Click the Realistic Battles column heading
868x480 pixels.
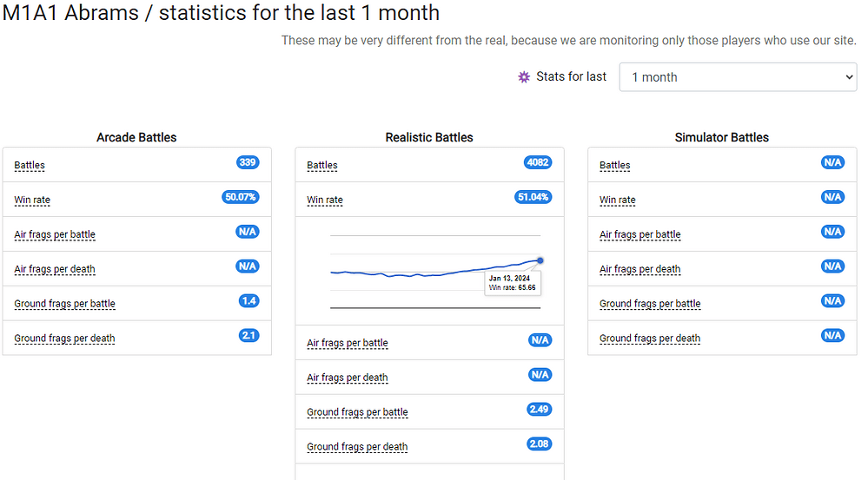pos(429,137)
